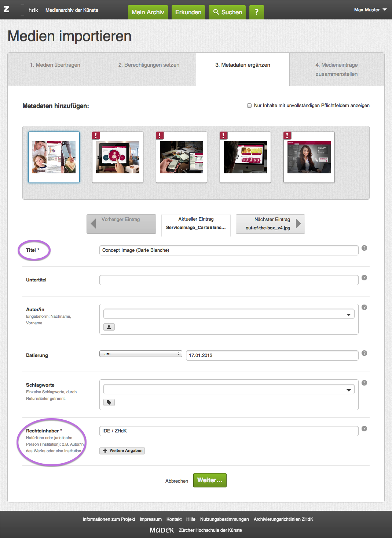The height and width of the screenshot is (538, 392).
Task: Click the Abbrechen link
Action: coord(177,481)
